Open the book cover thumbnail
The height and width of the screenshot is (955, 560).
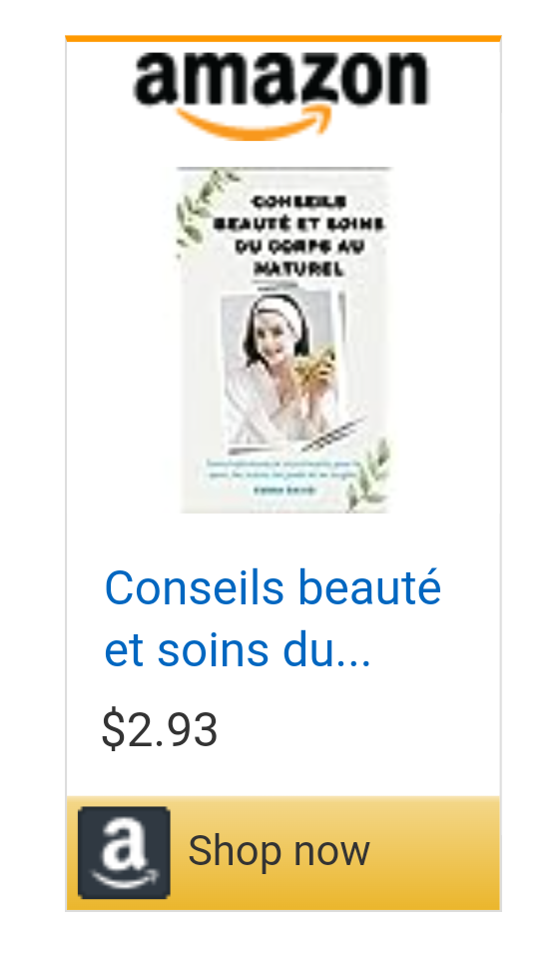pos(283,340)
